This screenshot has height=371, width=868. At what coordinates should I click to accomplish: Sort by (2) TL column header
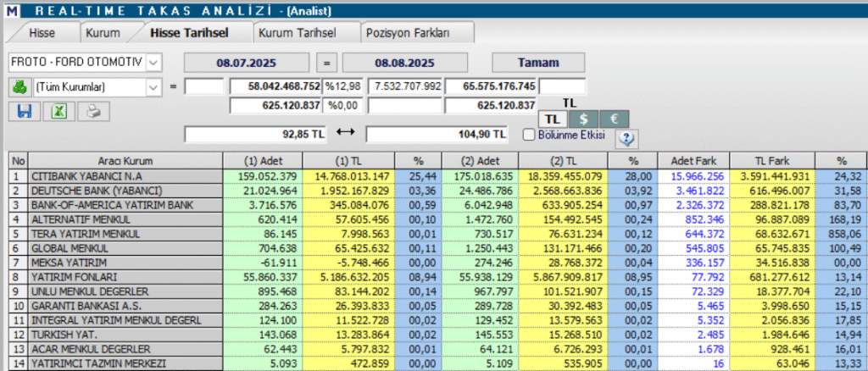pos(563,162)
